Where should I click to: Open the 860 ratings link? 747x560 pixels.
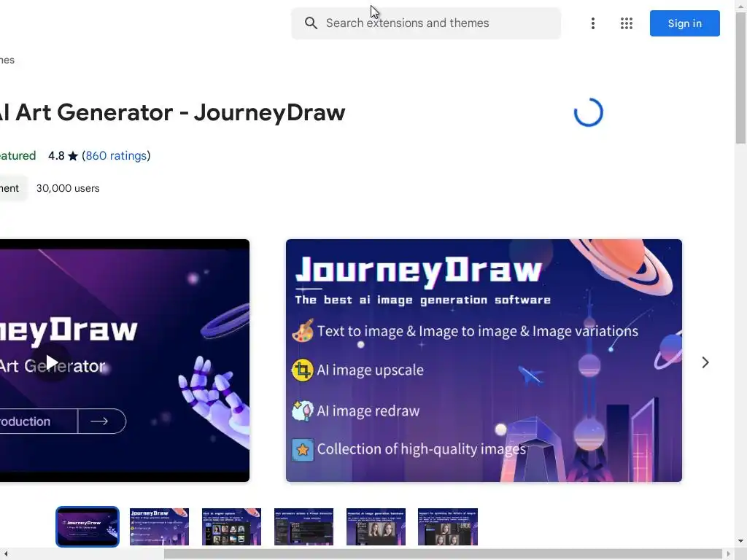tap(116, 156)
